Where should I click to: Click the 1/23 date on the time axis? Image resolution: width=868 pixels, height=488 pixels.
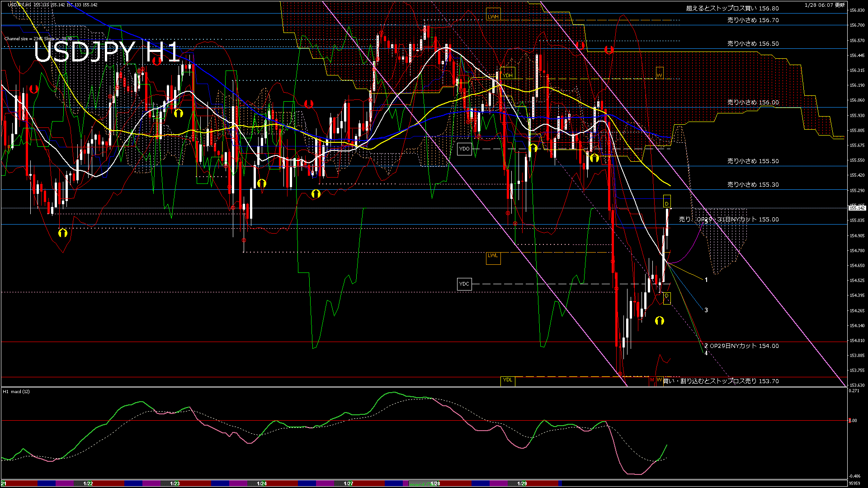(175, 483)
